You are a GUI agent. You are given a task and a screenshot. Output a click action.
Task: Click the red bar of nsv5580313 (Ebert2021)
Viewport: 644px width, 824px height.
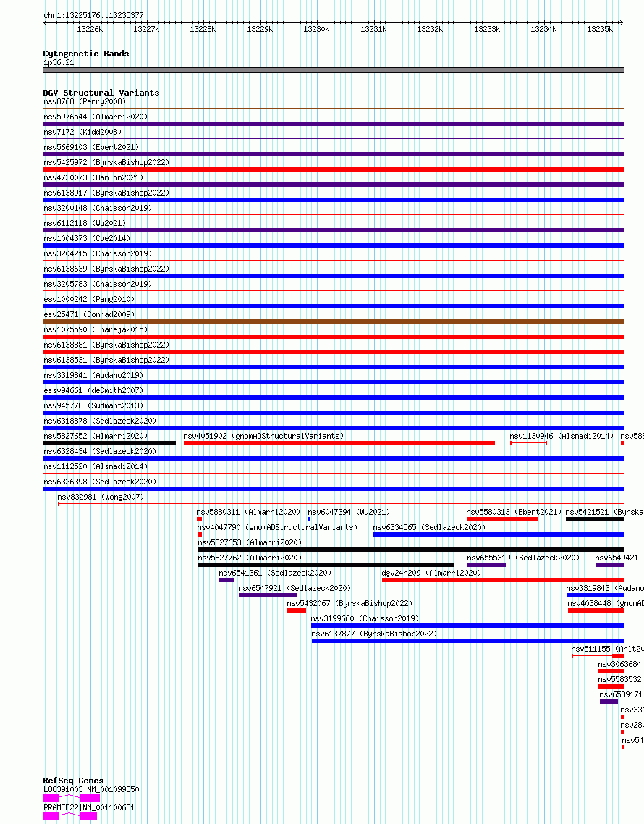(503, 519)
